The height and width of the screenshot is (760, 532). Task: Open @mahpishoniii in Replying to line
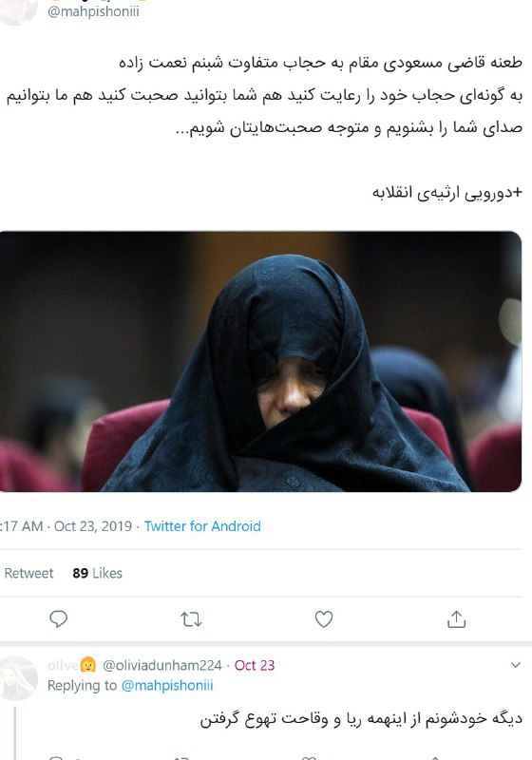point(167,685)
